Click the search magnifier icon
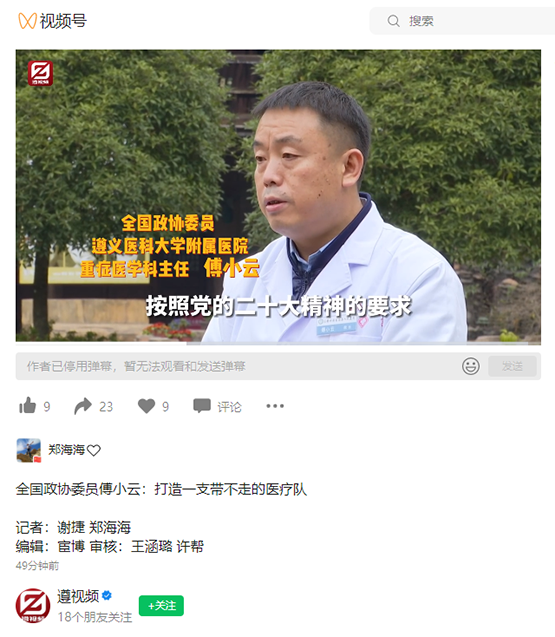The width and height of the screenshot is (555, 637). (x=393, y=21)
